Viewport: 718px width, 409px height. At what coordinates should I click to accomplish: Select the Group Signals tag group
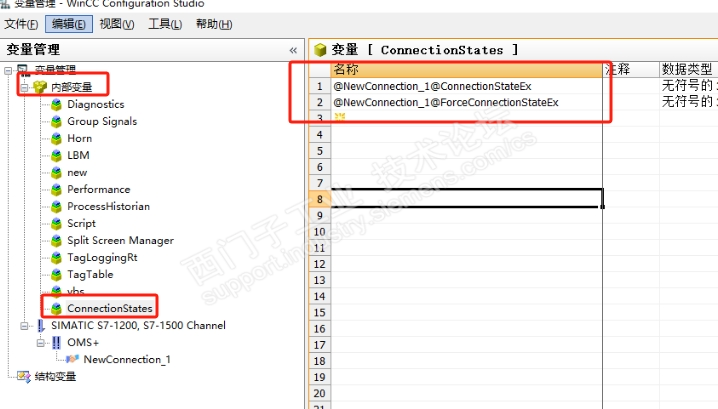coord(102,121)
